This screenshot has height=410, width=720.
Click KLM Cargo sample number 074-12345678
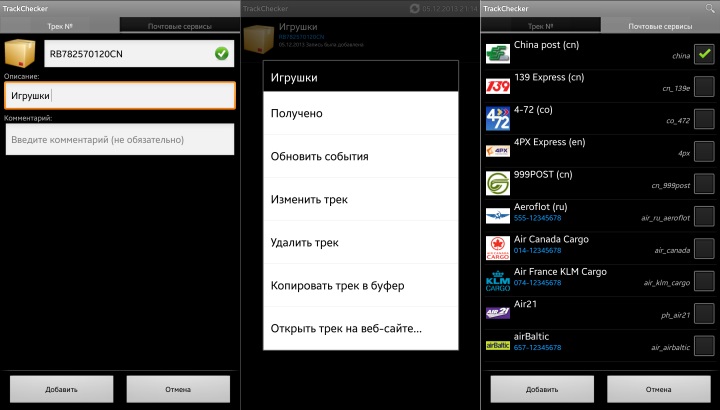coord(537,283)
